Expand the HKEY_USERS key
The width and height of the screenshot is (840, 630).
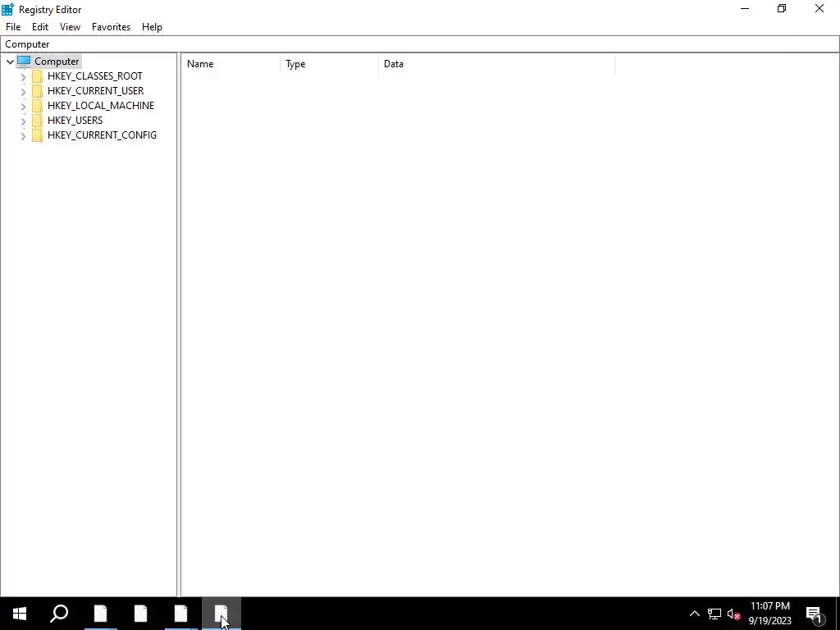[x=23, y=121]
